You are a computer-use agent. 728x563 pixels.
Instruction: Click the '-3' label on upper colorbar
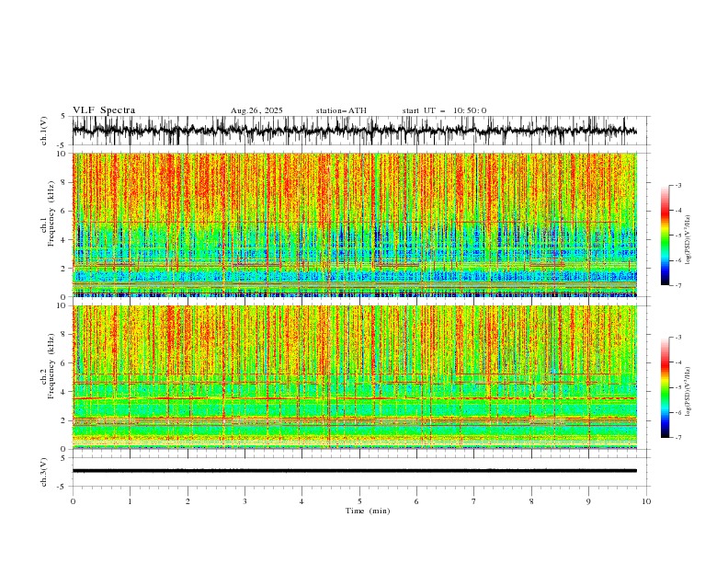677,185
